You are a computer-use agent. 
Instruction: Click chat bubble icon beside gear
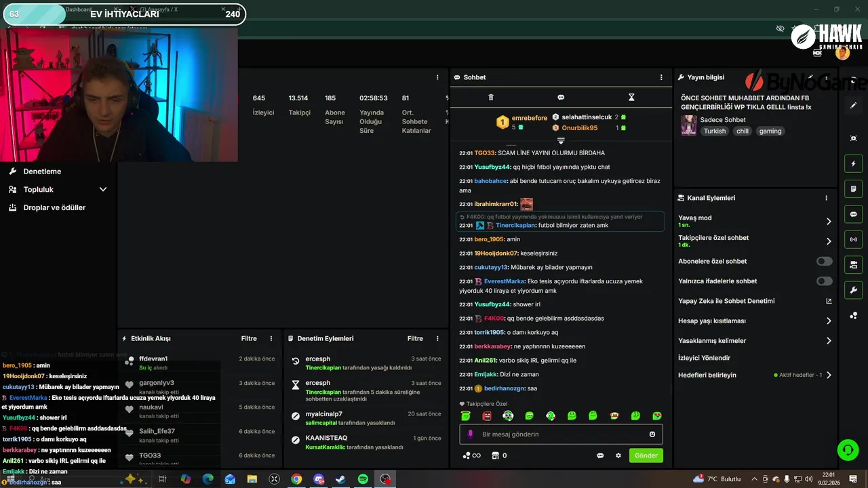pyautogui.click(x=600, y=455)
